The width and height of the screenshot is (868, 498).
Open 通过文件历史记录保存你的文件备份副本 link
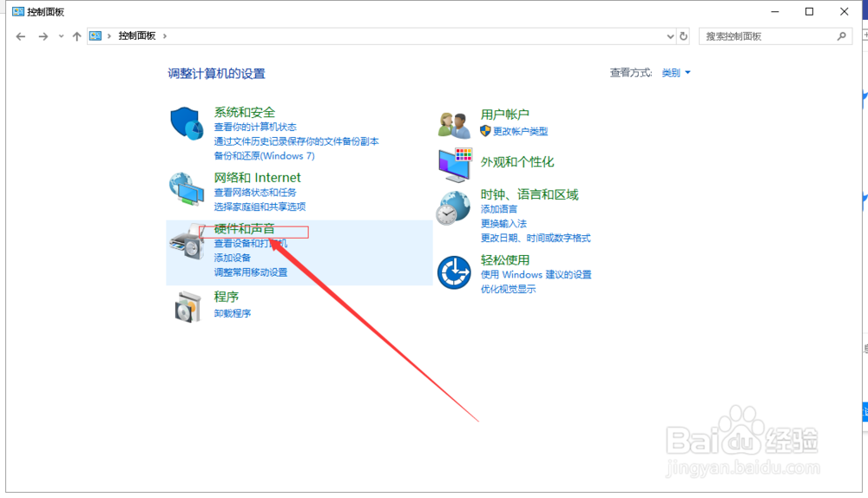click(x=296, y=141)
